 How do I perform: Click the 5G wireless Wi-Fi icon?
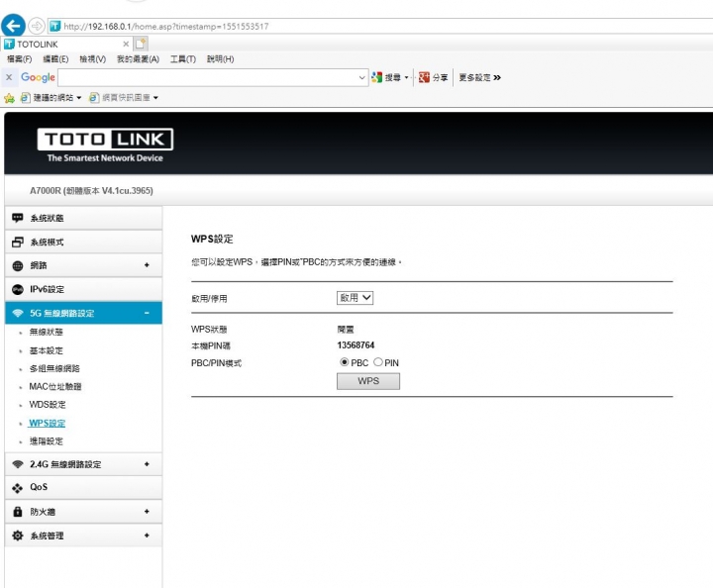(x=17, y=313)
